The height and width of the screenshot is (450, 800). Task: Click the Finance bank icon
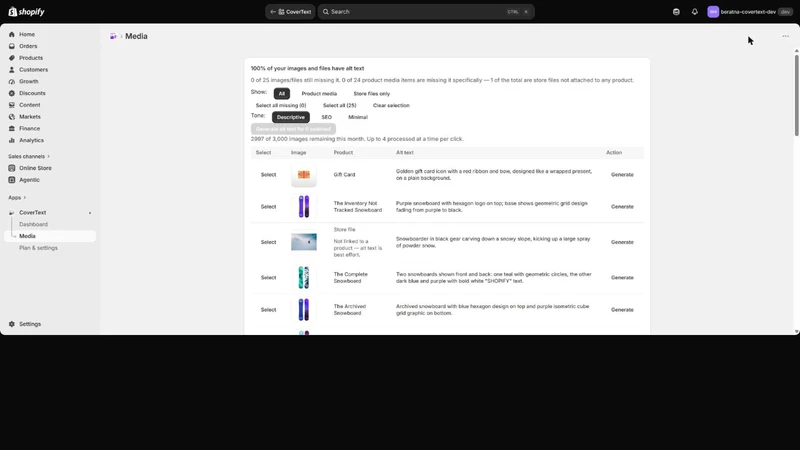12,128
